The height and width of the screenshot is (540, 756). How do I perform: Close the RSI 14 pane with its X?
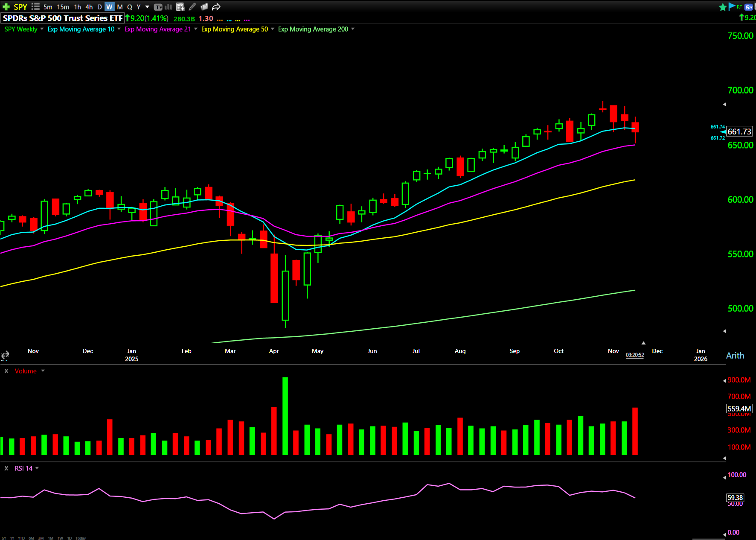coord(6,468)
